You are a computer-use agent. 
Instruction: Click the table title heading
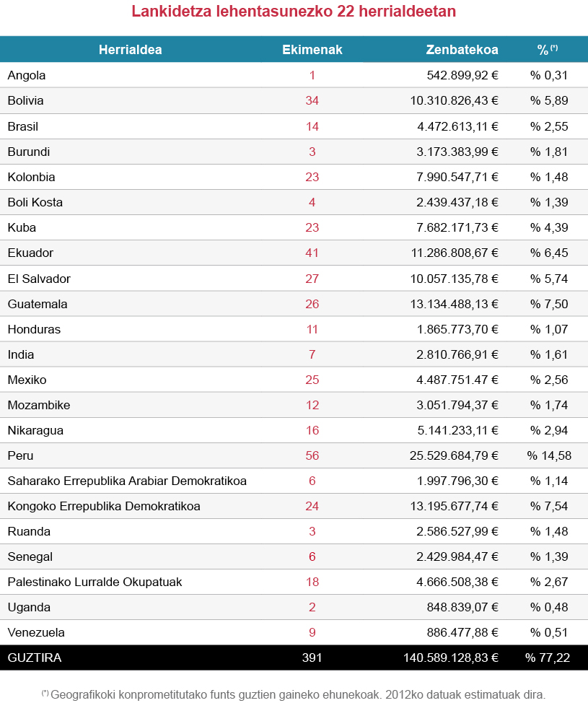[x=294, y=12]
